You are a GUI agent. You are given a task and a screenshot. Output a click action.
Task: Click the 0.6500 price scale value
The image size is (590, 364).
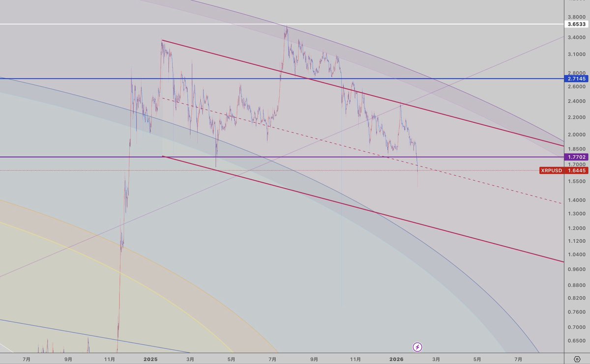tap(576, 340)
